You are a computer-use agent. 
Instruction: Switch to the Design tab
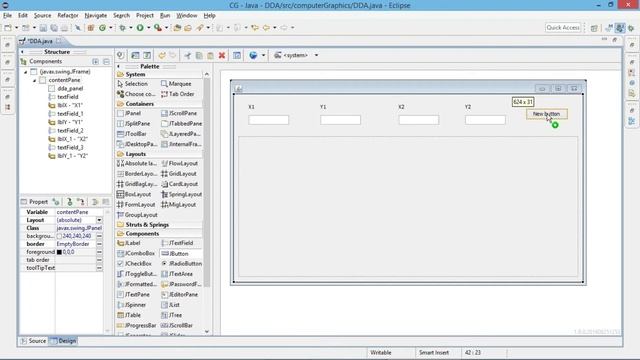[63, 341]
